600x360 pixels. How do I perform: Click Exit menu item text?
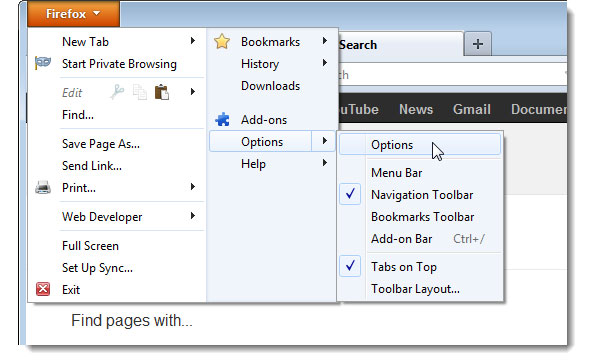point(71,290)
